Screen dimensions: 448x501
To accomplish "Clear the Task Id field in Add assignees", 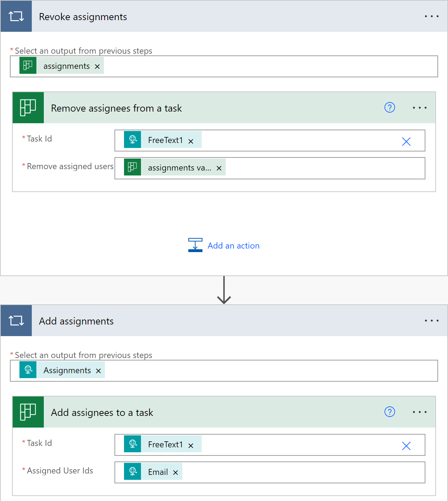I will (406, 446).
